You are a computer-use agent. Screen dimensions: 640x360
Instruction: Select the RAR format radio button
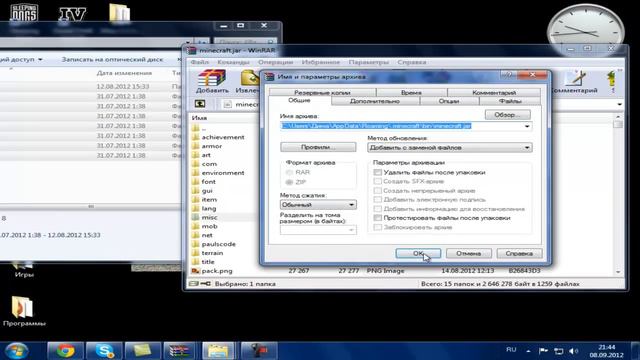point(289,173)
